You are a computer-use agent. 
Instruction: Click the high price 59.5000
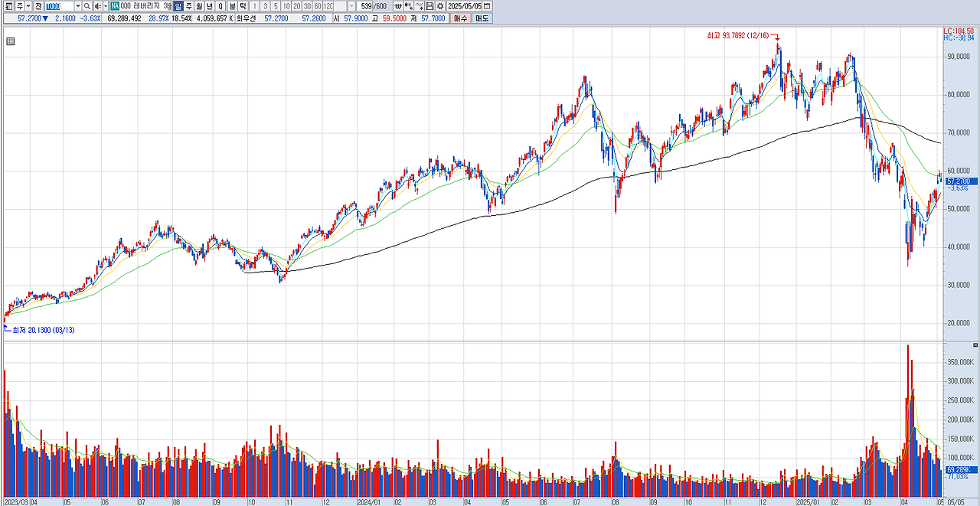pyautogui.click(x=394, y=18)
